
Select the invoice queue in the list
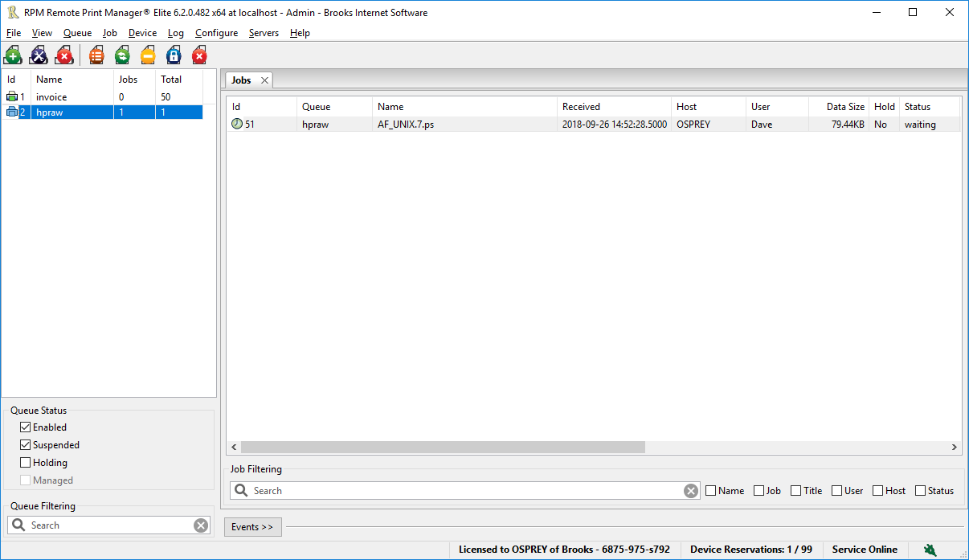click(51, 97)
